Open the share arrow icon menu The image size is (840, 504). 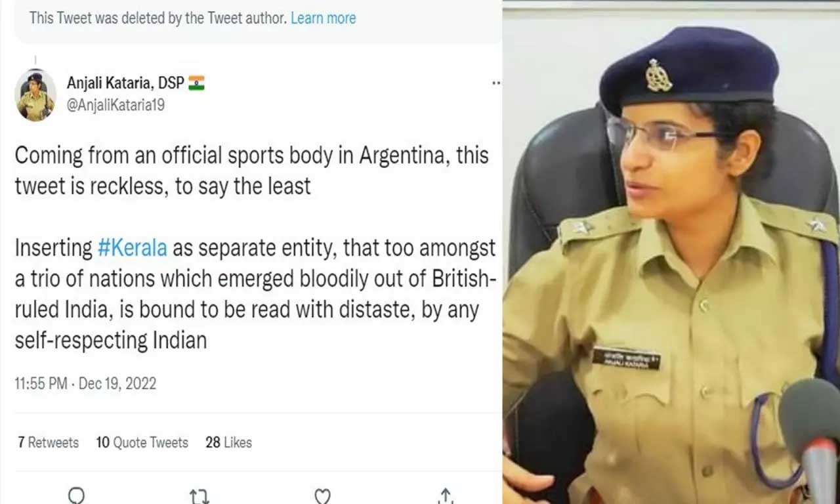pyautogui.click(x=446, y=495)
